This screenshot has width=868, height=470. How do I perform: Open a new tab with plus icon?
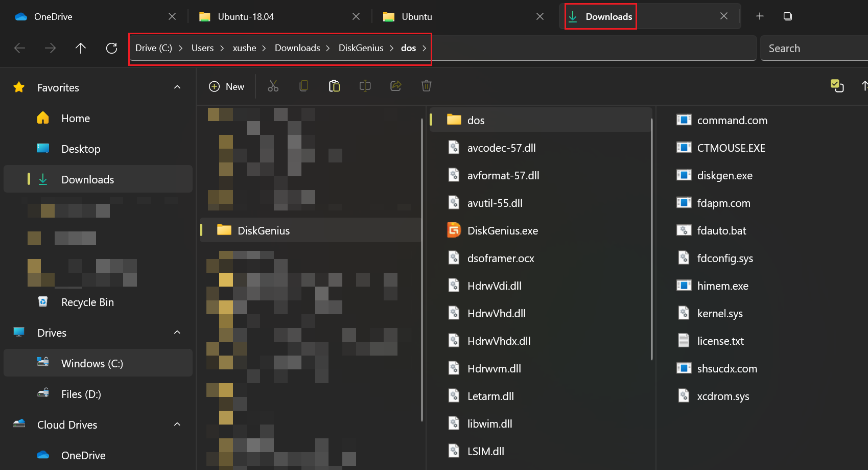[x=760, y=16]
